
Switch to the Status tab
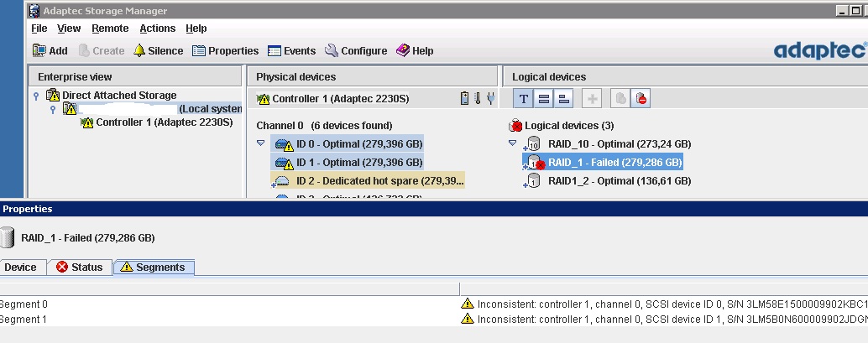coord(80,268)
